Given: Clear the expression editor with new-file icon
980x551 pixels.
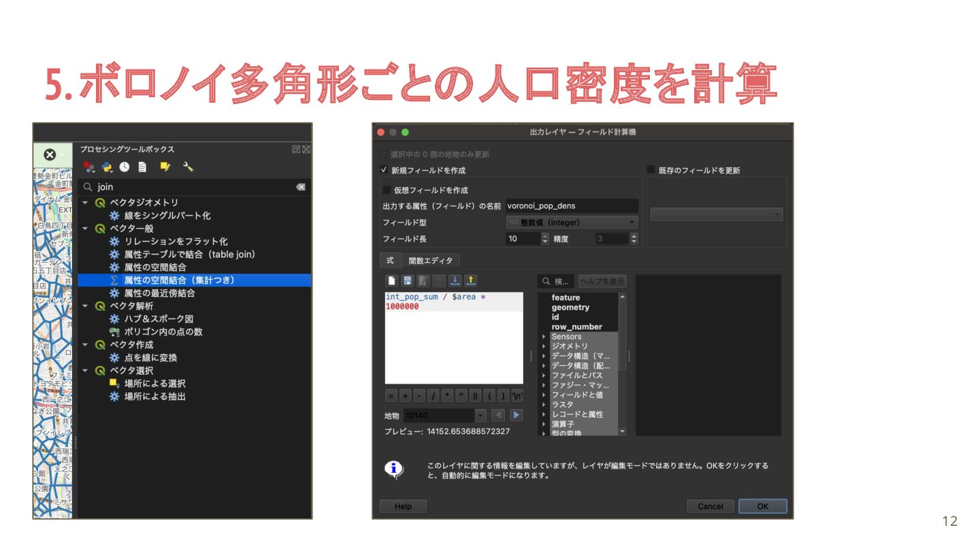Looking at the screenshot, I should pyautogui.click(x=391, y=280).
